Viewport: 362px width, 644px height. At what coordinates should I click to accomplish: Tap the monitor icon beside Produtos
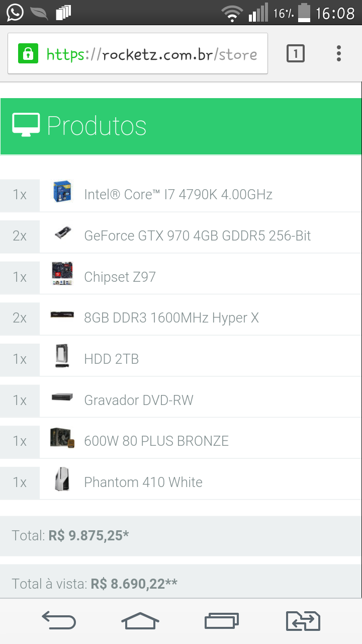click(x=26, y=125)
